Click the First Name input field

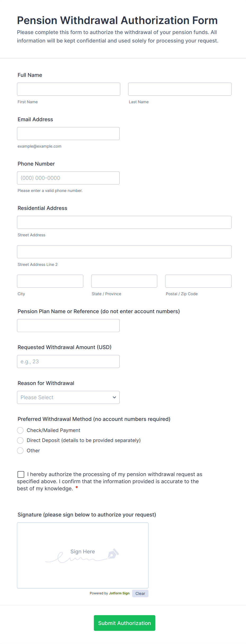[x=69, y=89]
